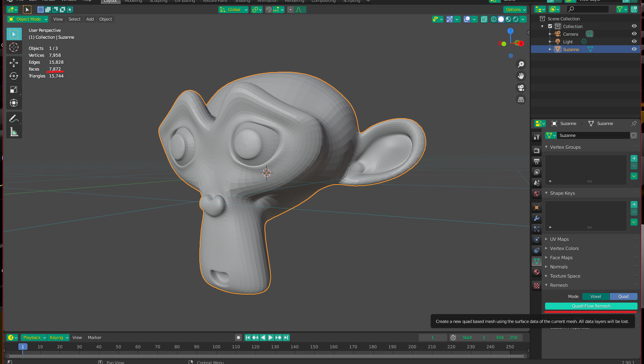Image resolution: width=644 pixels, height=364 pixels.
Task: Open the Material properties tab
Action: pos(537,272)
